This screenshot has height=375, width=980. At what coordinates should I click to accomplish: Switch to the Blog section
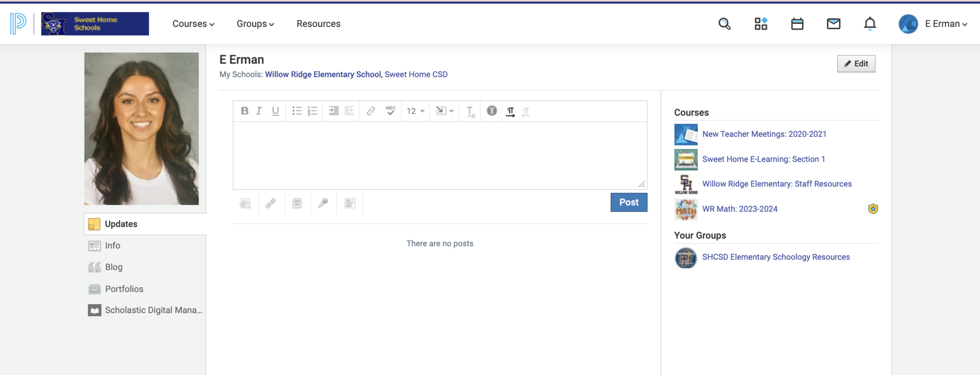pyautogui.click(x=114, y=267)
